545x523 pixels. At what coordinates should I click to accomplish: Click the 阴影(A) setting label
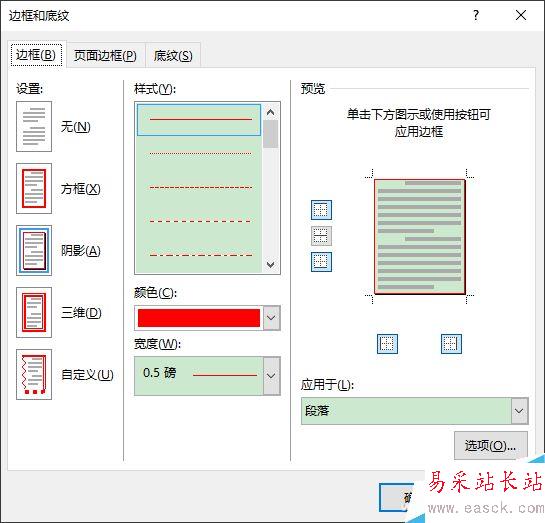click(x=81, y=251)
